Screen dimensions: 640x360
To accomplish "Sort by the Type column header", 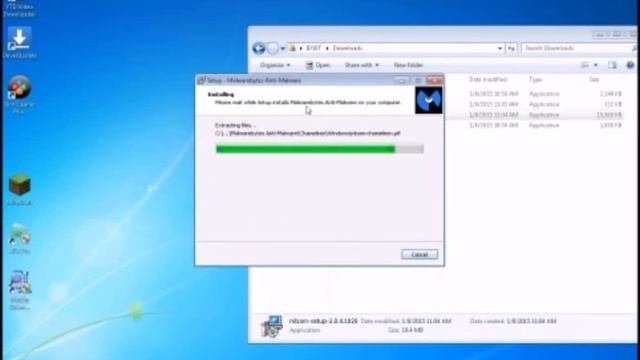I will [536, 80].
